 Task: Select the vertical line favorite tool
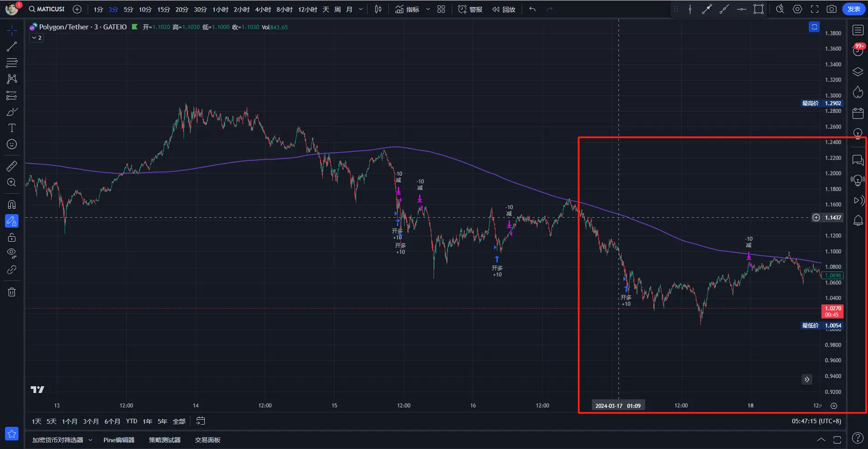click(690, 9)
